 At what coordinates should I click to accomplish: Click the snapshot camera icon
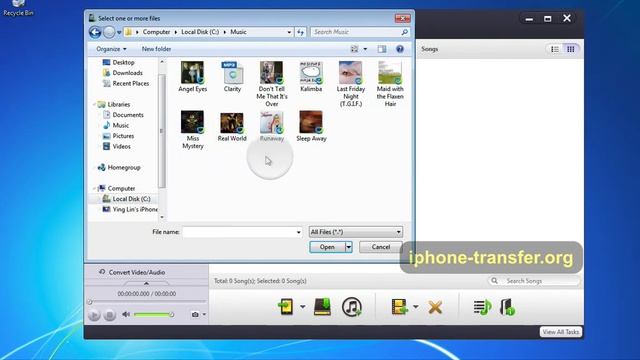click(195, 314)
